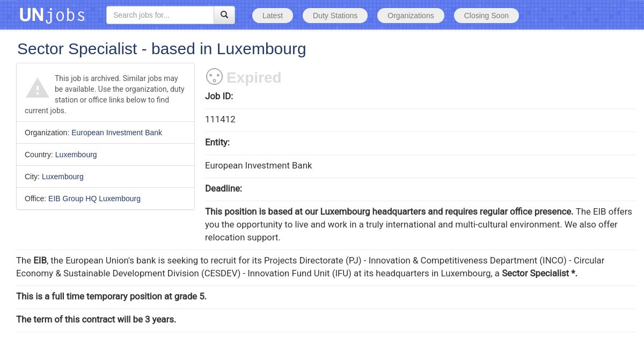Open the European Investment Bank organization link
The image size is (644, 337).
coord(116,133)
